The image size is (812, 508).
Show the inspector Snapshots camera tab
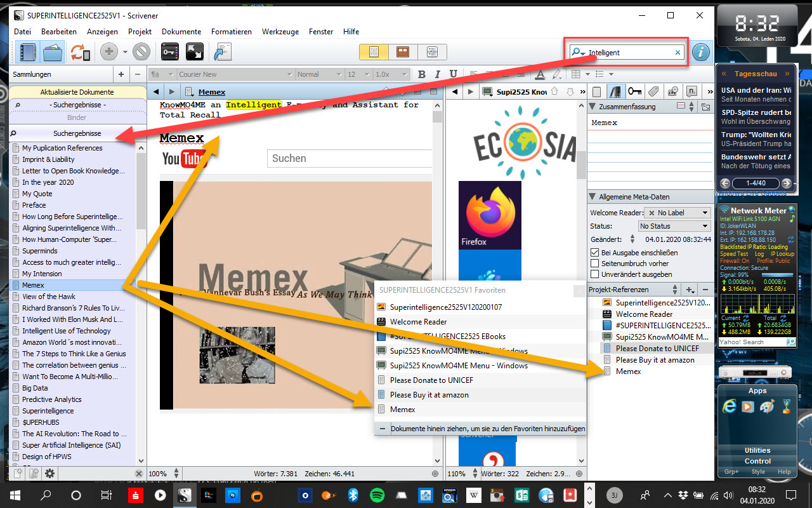click(x=673, y=91)
